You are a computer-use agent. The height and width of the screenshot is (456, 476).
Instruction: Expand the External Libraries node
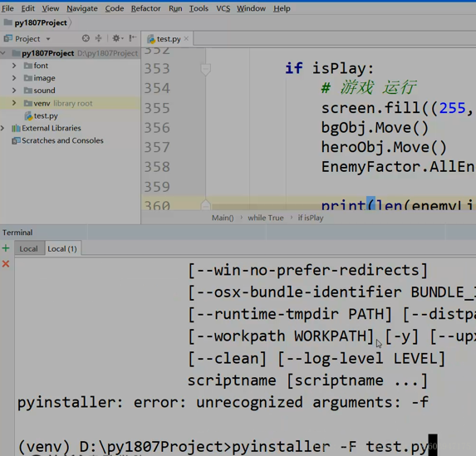[2, 128]
